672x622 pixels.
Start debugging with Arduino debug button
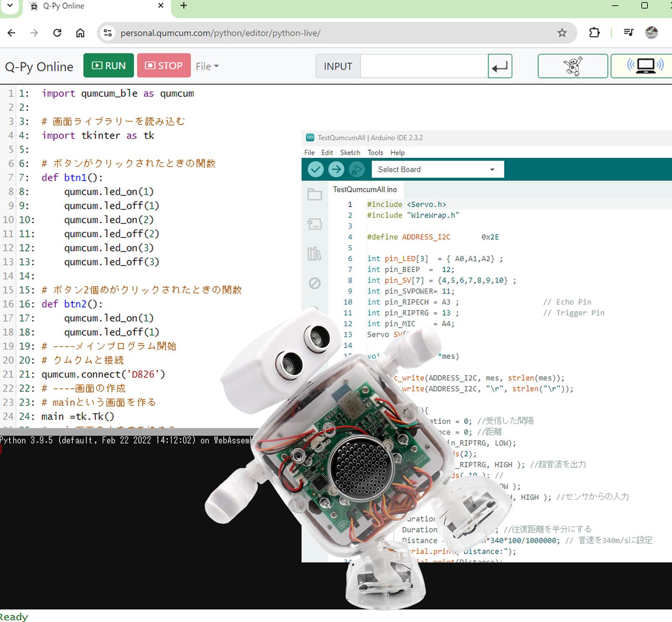356,170
